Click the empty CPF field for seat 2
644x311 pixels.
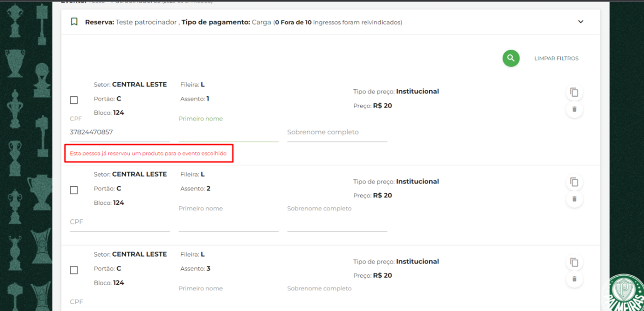coord(119,222)
